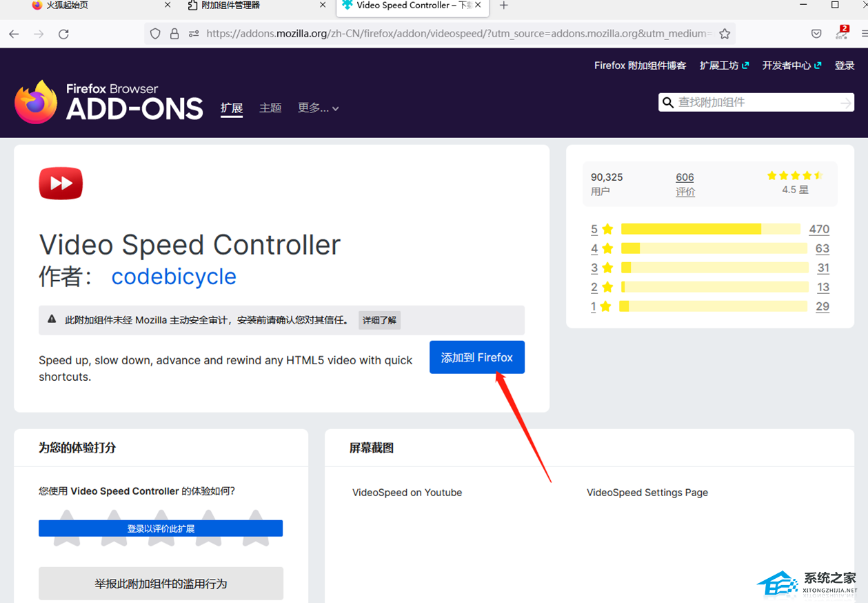Click the Firefox Add-ons logo
This screenshot has width=868, height=603.
tap(109, 102)
